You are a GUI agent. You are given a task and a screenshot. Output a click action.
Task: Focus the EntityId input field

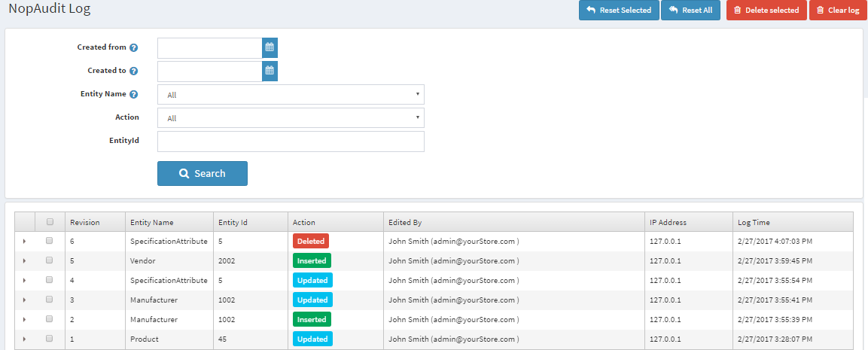tap(291, 142)
